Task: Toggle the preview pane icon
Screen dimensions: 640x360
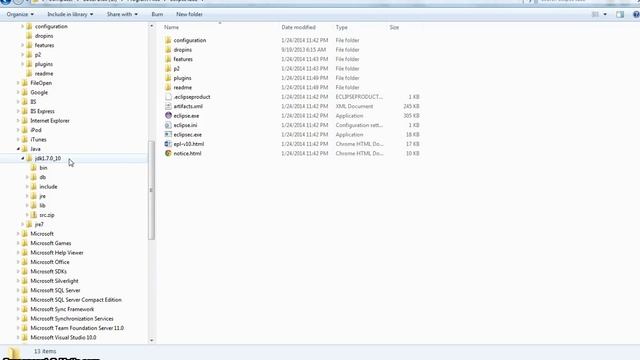Action: (620, 14)
